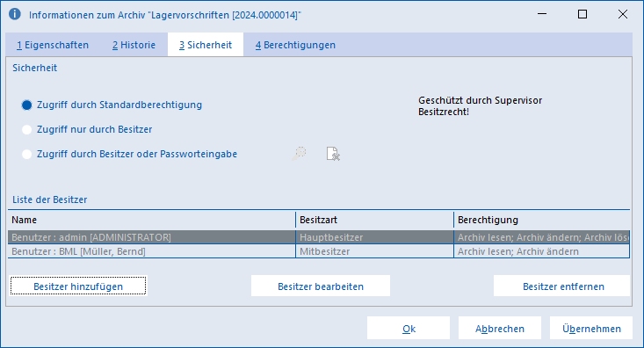Select the BML Müller, Bernd row

coord(319,251)
